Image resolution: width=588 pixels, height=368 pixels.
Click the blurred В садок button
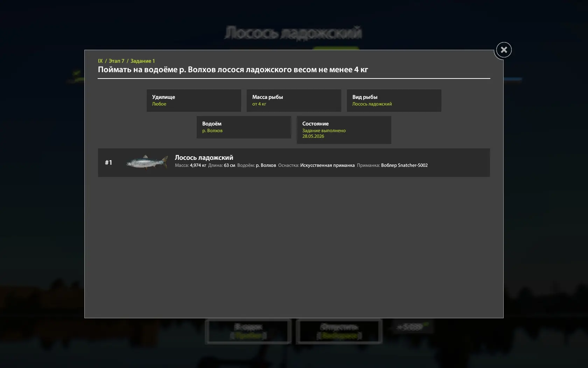tap(248, 331)
